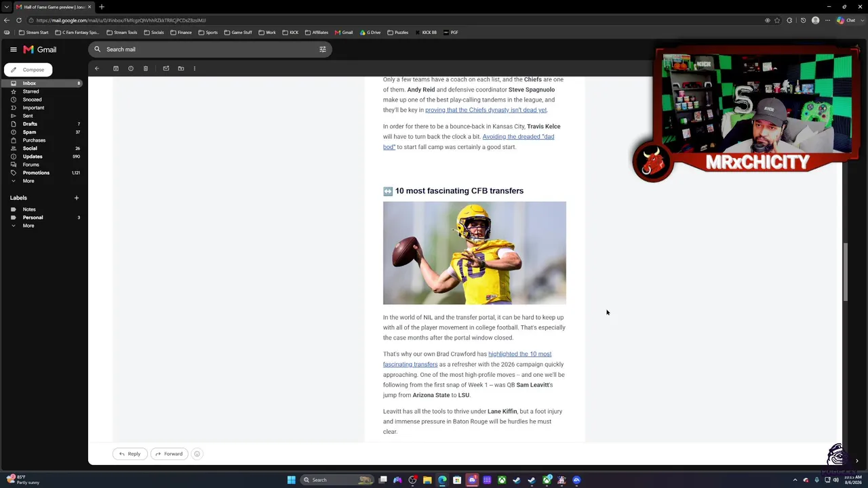868x488 pixels.
Task: Click the Search mail field
Action: point(210,49)
